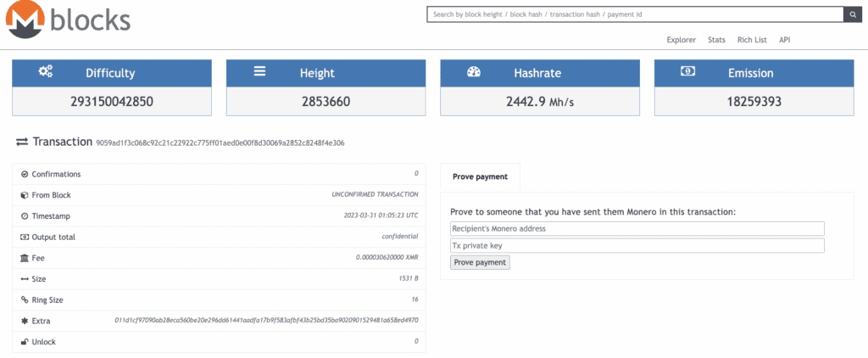Image resolution: width=868 pixels, height=358 pixels.
Task: Click the Hashrate gauge icon
Action: pyautogui.click(x=475, y=73)
